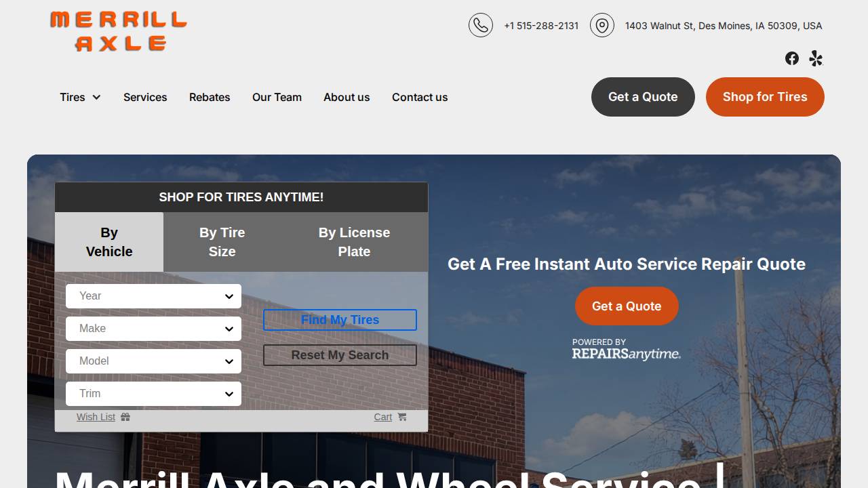Open the Make dropdown
This screenshot has height=488, width=868.
(x=153, y=329)
